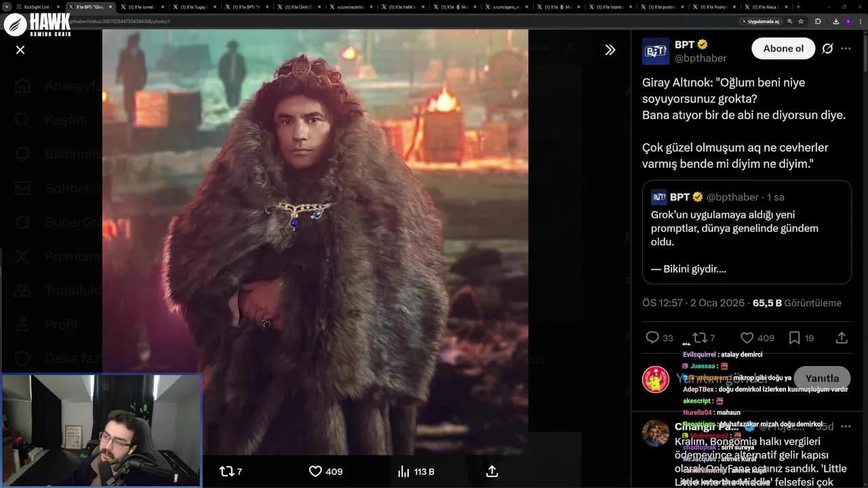Click the reply icon showing 33
Image resolution: width=868 pixels, height=488 pixels.
point(652,338)
